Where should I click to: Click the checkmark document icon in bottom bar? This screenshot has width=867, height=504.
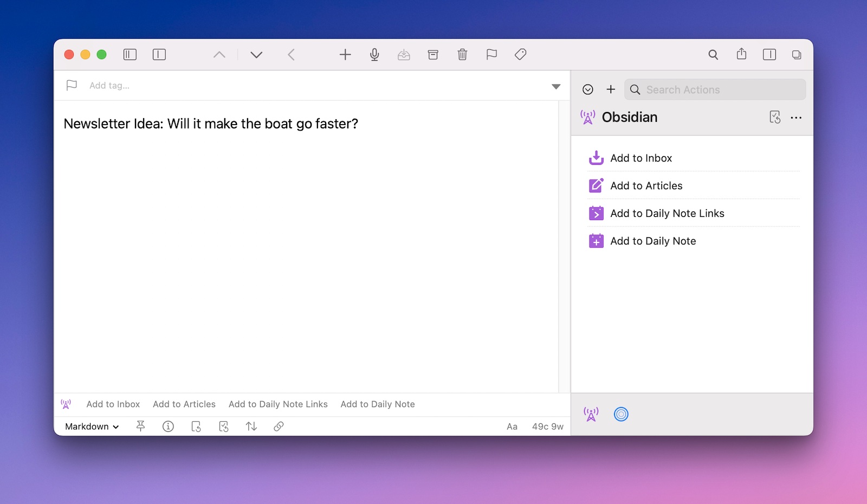pos(224,427)
